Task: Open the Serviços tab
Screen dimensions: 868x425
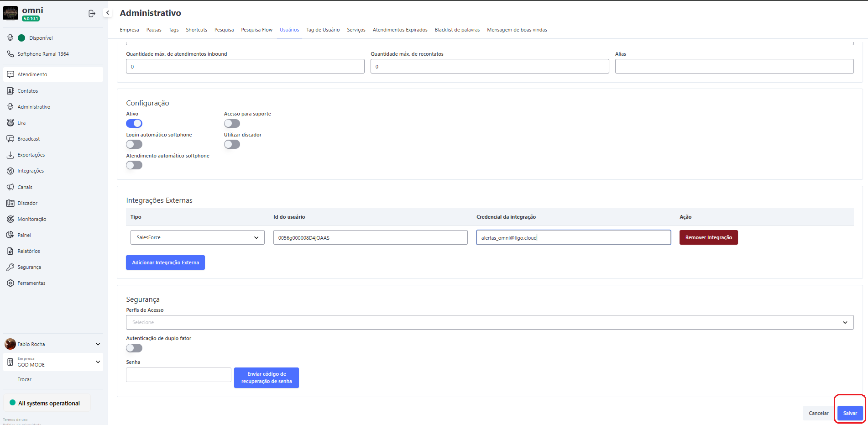Action: click(x=356, y=30)
